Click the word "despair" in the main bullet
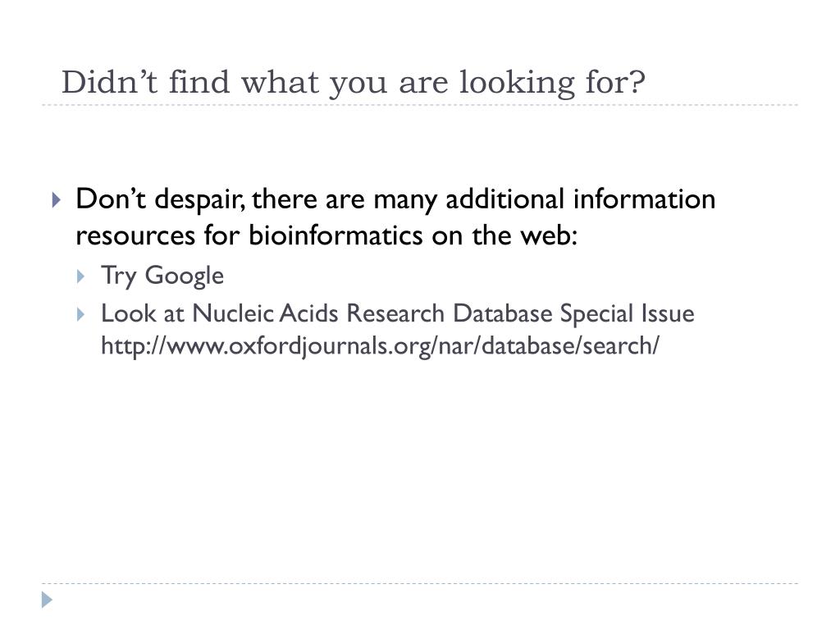The image size is (840, 630). coord(199,199)
